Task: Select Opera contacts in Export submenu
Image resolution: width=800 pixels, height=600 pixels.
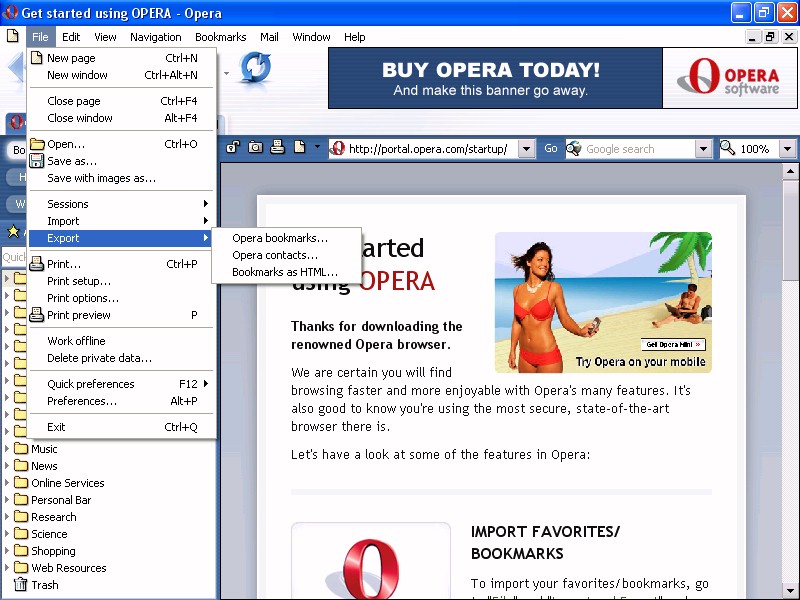Action: tap(274, 255)
